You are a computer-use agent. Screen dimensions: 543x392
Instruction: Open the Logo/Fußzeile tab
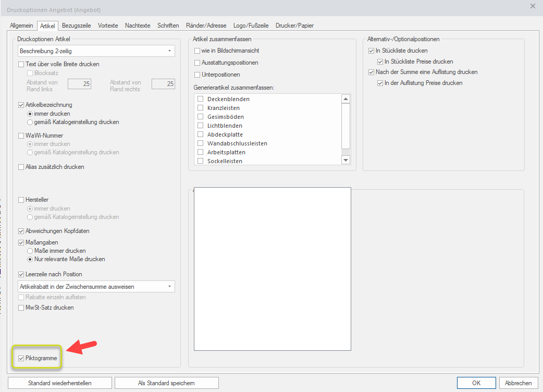click(251, 26)
